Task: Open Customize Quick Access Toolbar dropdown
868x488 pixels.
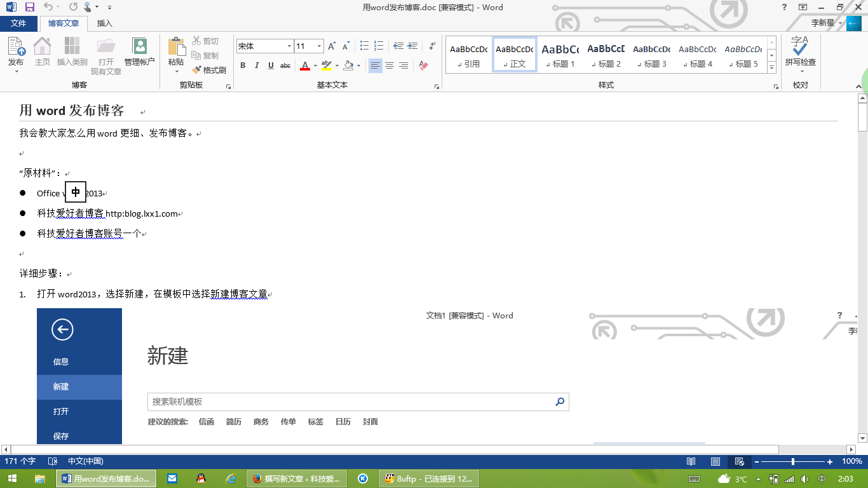Action: pos(109,8)
